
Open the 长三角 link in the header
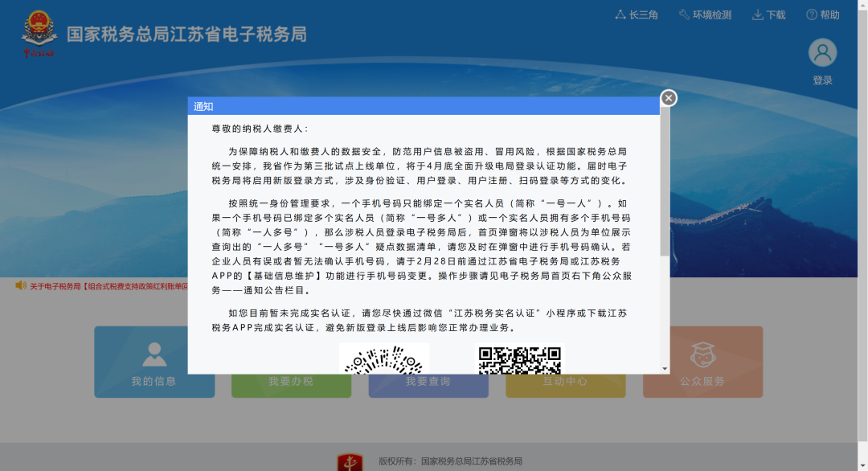(x=637, y=15)
